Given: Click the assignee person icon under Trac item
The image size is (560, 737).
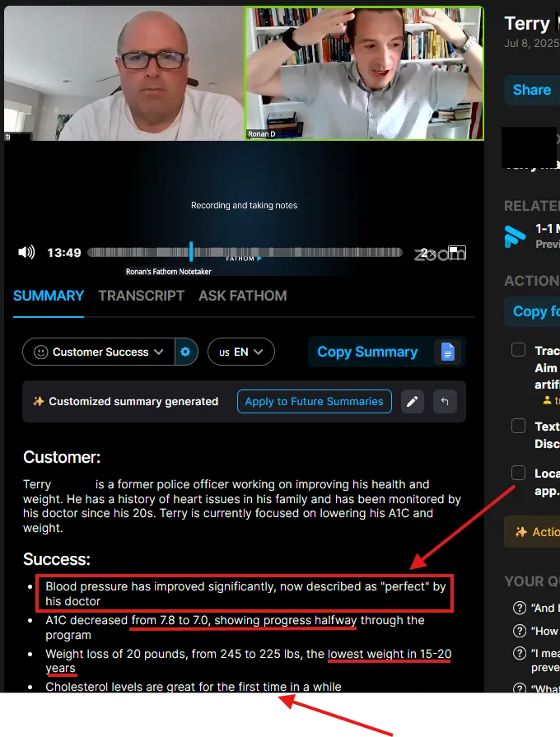Looking at the screenshot, I should (547, 400).
